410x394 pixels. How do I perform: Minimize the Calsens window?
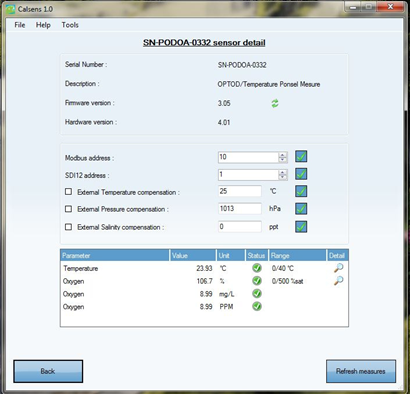354,7
